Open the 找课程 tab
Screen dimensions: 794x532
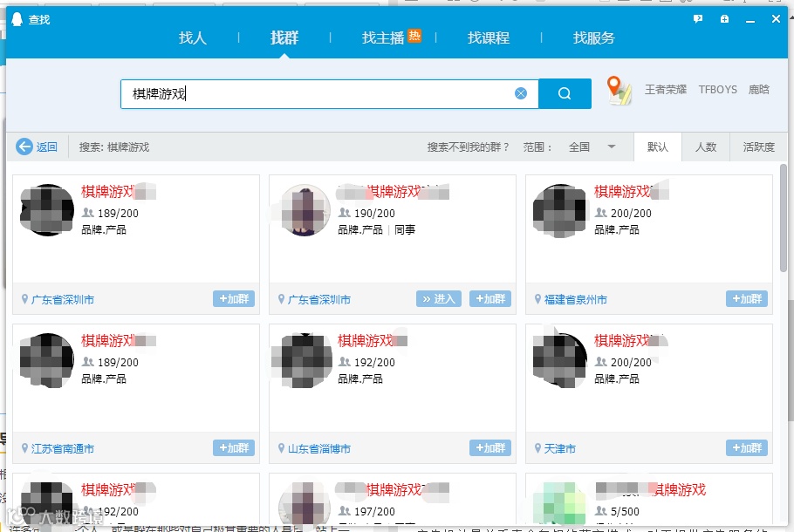pos(488,38)
